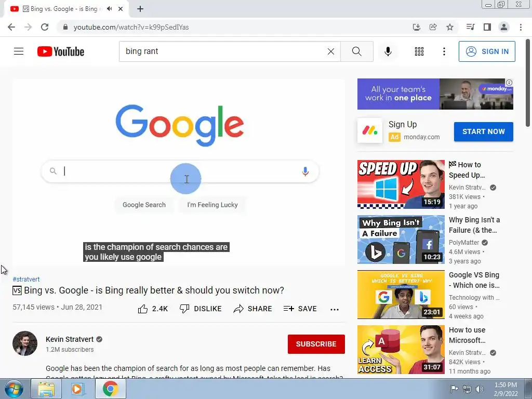Open Learn Access video thumbnail

coord(401,350)
